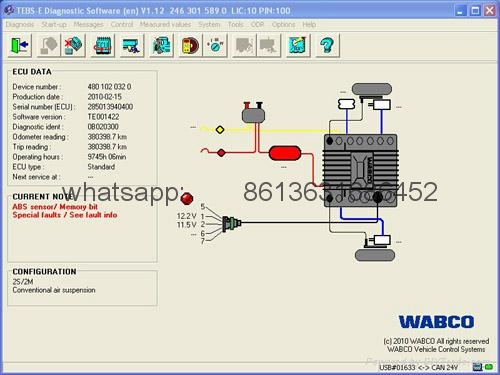Image resolution: width=500 pixels, height=375 pixels.
Task: Click the exit door toolbar icon
Action: tap(19, 45)
